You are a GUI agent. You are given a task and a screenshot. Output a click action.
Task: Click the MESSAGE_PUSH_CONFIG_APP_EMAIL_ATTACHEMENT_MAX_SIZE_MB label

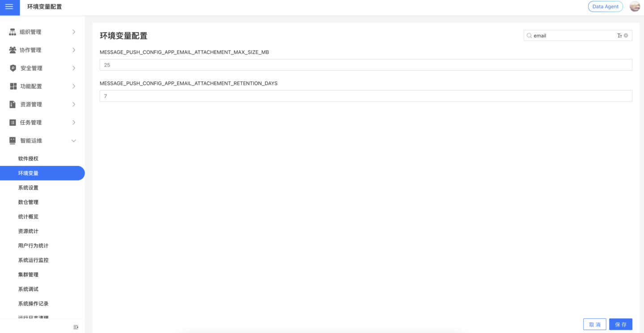[184, 52]
